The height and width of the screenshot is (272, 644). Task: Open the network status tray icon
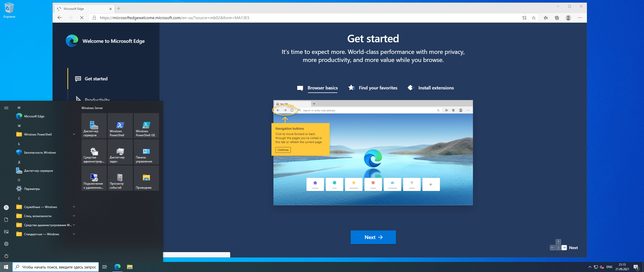[x=596, y=267]
